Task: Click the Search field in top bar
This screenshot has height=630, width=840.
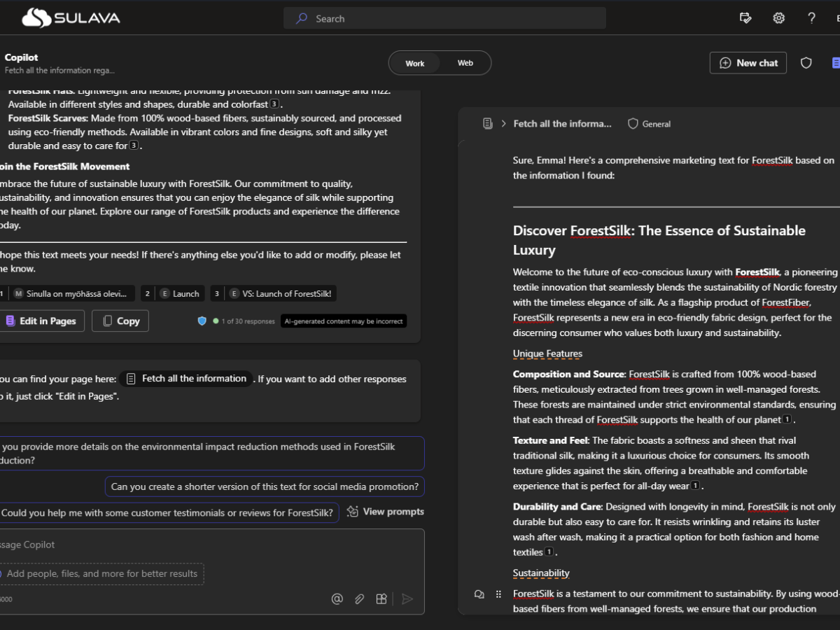Action: 444,18
